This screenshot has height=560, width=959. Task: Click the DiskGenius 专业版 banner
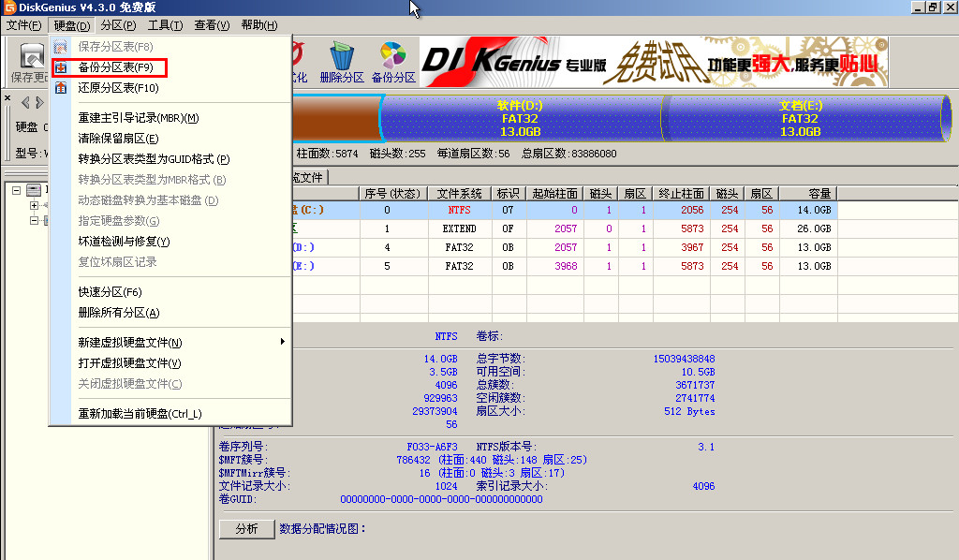(x=654, y=62)
